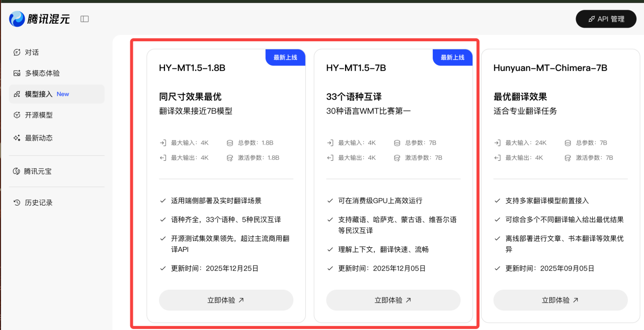Click the 开源模型 cube icon
Image resolution: width=644 pixels, height=330 pixels.
pyautogui.click(x=17, y=115)
